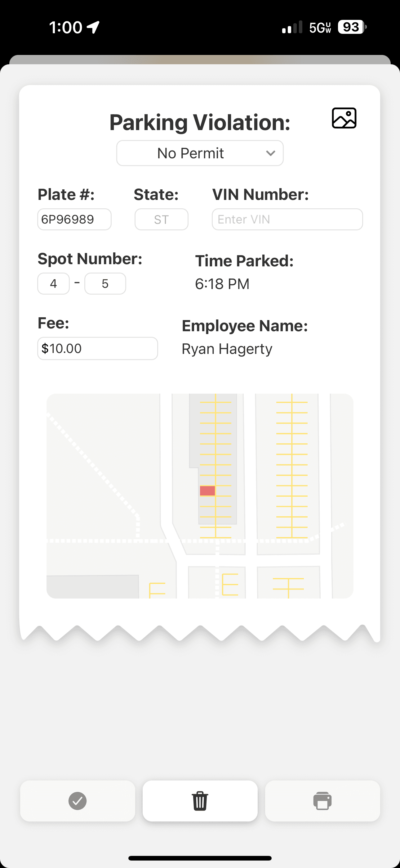Edit the second spot number box

click(105, 284)
